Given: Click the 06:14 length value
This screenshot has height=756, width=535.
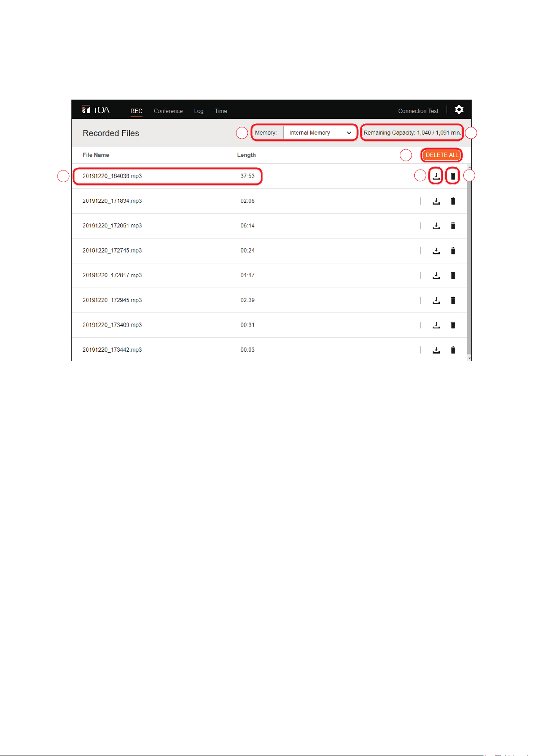Looking at the screenshot, I should 247,226.
